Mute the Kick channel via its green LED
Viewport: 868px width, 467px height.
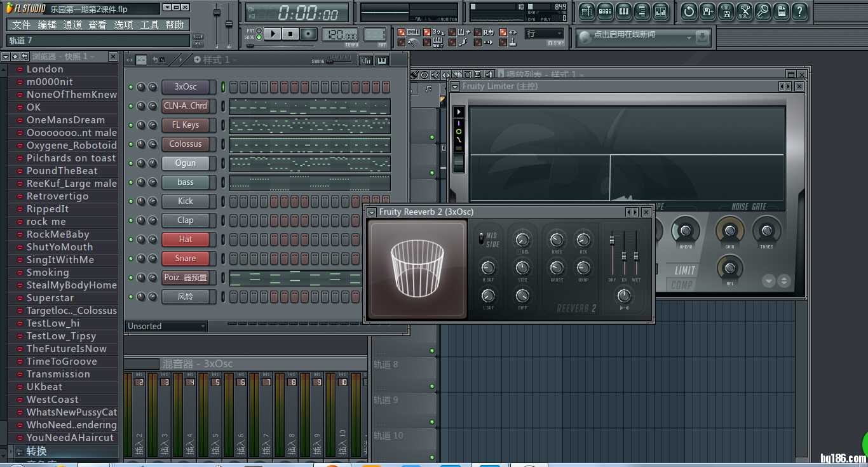(131, 201)
